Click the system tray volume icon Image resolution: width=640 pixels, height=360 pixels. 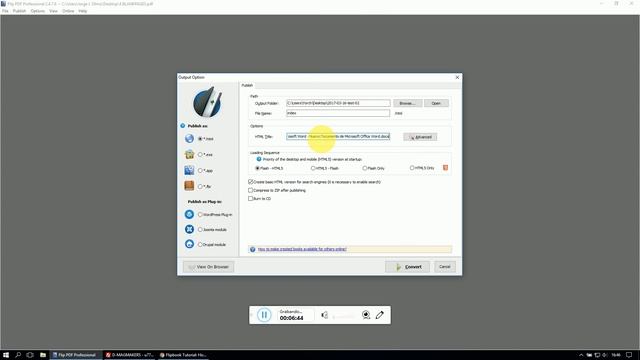click(605, 355)
